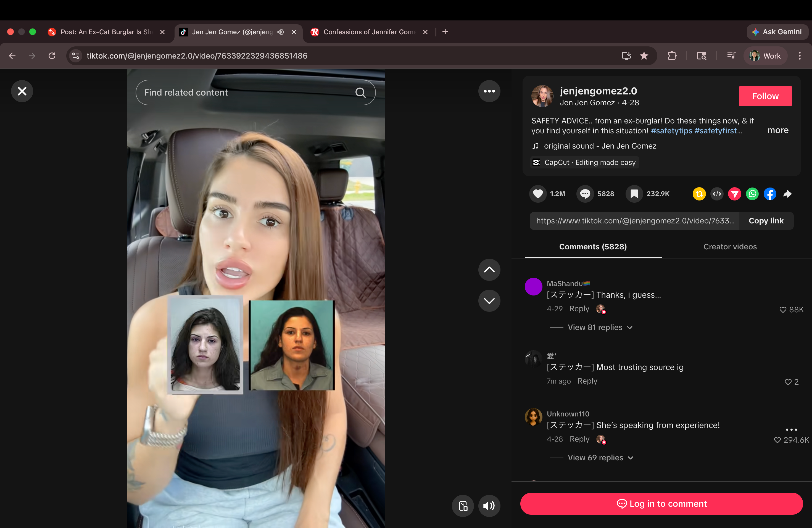This screenshot has height=528, width=812.
Task: View site information icon in address bar
Action: coord(76,56)
